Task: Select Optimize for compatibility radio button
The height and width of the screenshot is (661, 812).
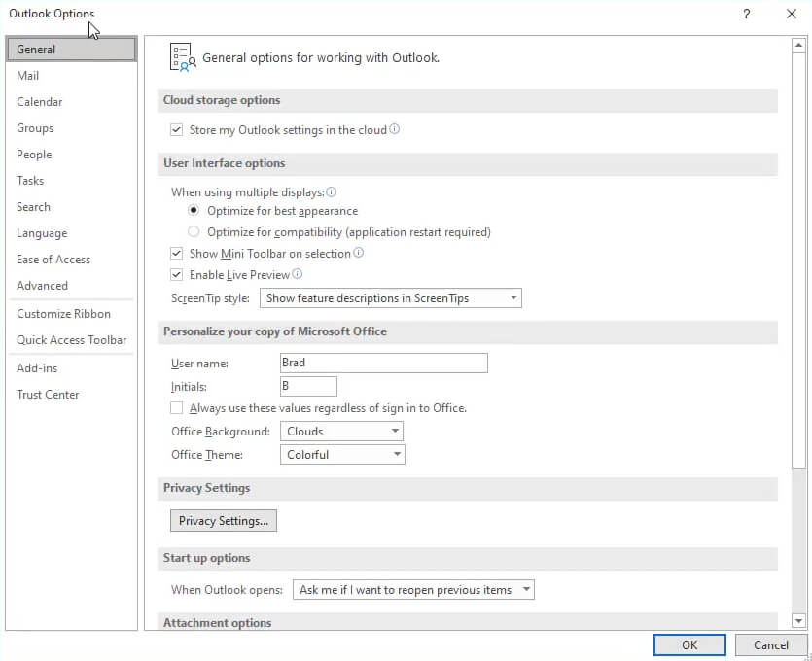Action: 194,232
